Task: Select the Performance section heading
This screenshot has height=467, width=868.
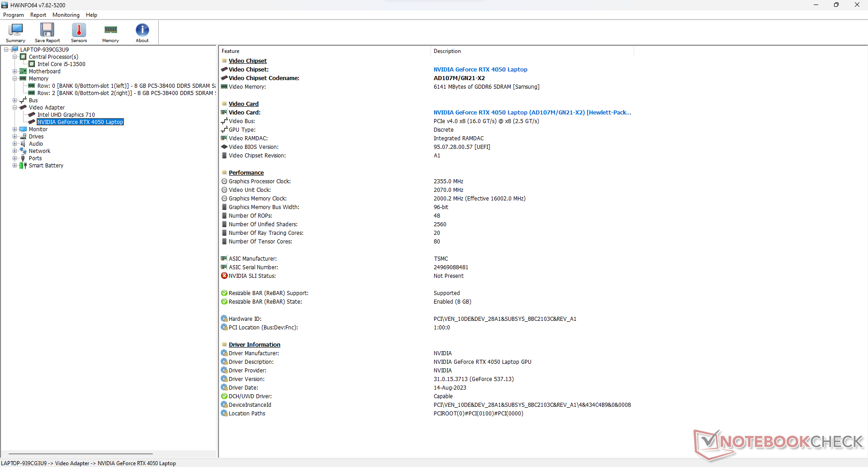Action: (x=246, y=173)
